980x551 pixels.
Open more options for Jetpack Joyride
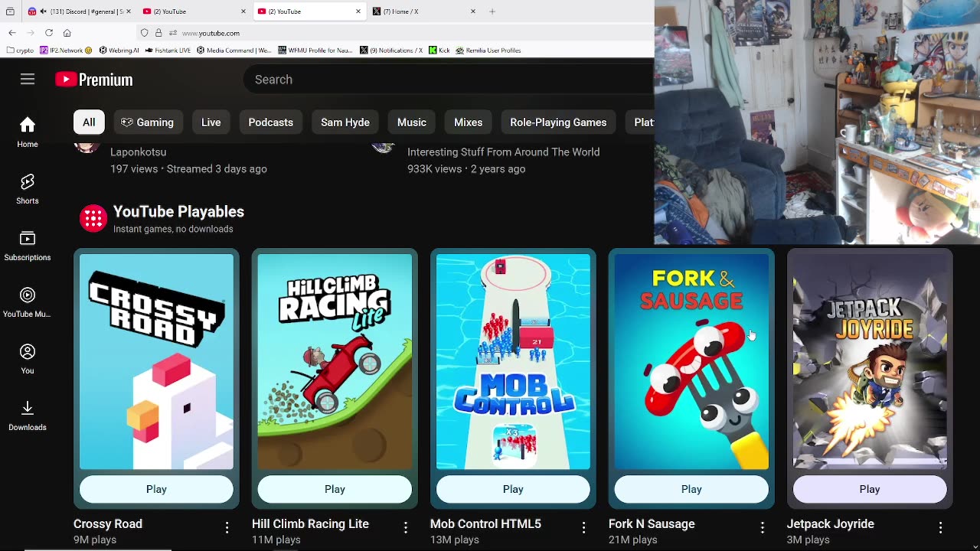click(940, 527)
